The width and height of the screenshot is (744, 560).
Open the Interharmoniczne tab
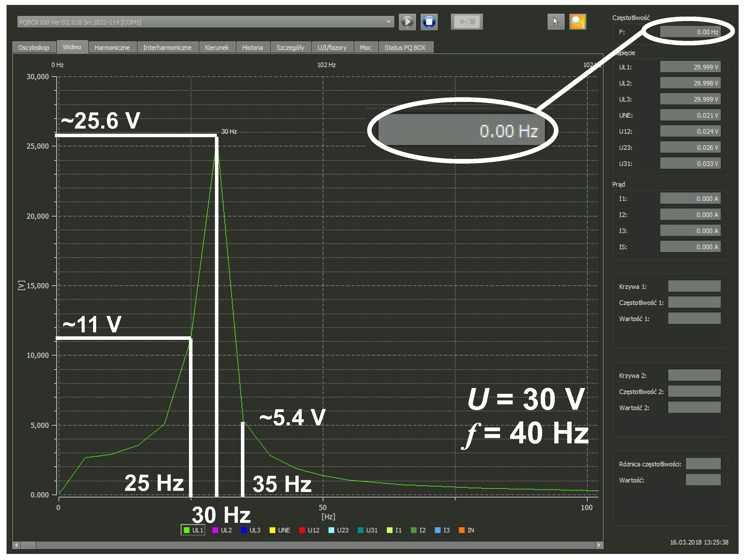click(167, 48)
